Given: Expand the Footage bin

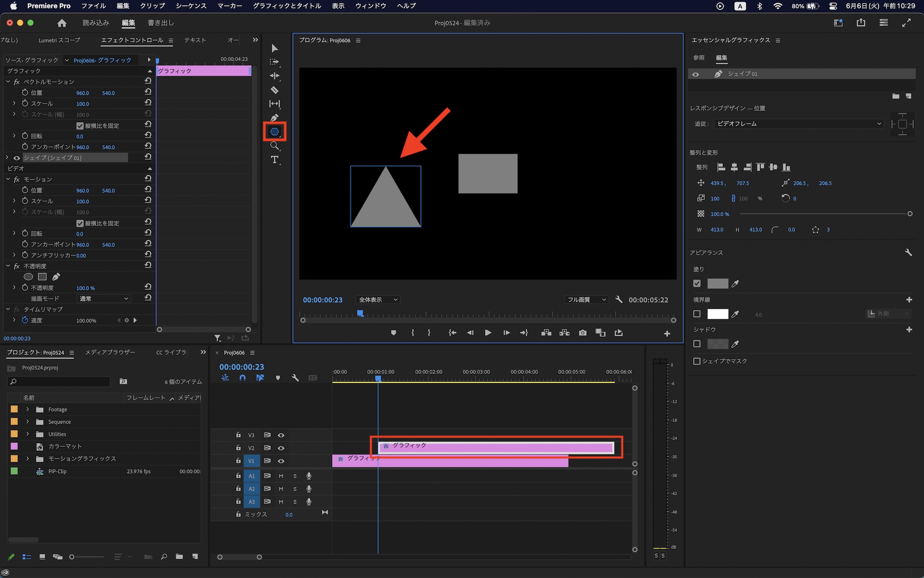Looking at the screenshot, I should click(28, 409).
